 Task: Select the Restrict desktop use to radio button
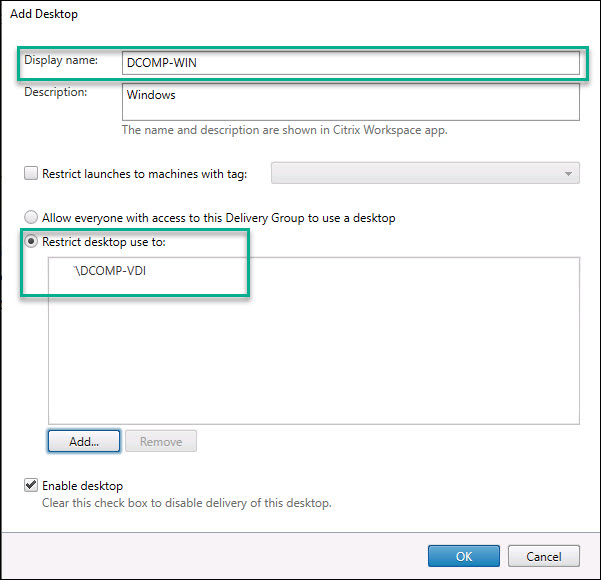[x=32, y=241]
